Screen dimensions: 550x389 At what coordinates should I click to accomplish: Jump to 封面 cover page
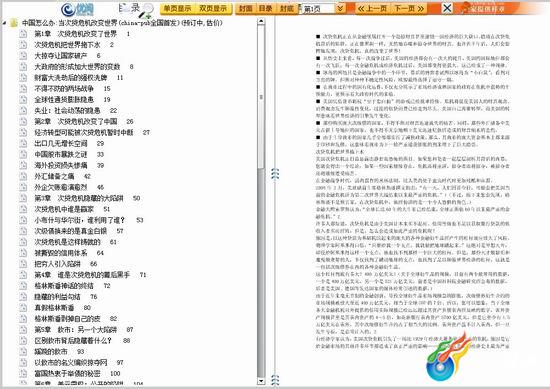click(x=246, y=8)
